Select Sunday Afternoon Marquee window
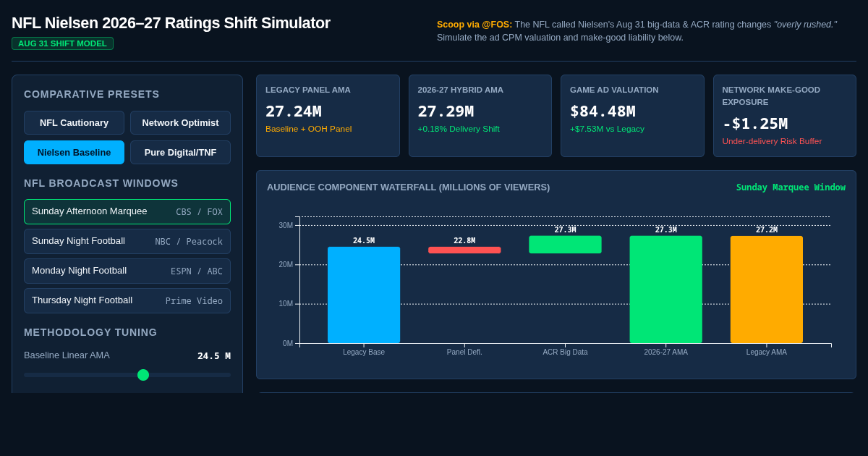 [127, 211]
